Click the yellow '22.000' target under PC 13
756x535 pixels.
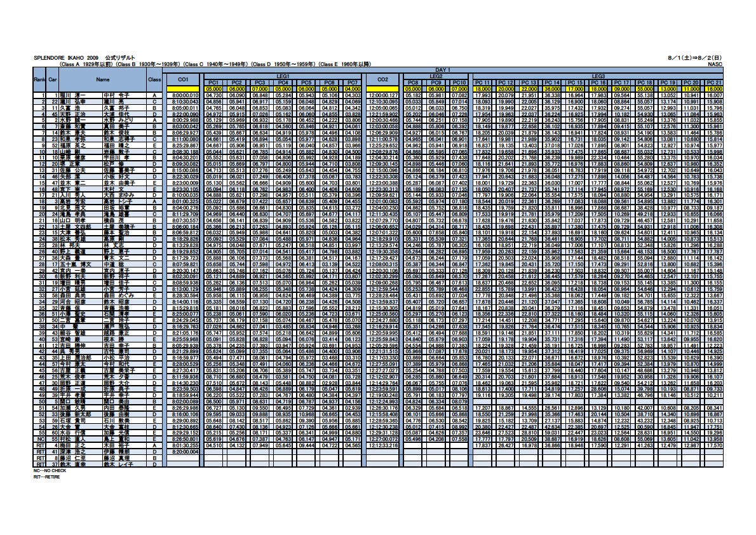pos(529,89)
